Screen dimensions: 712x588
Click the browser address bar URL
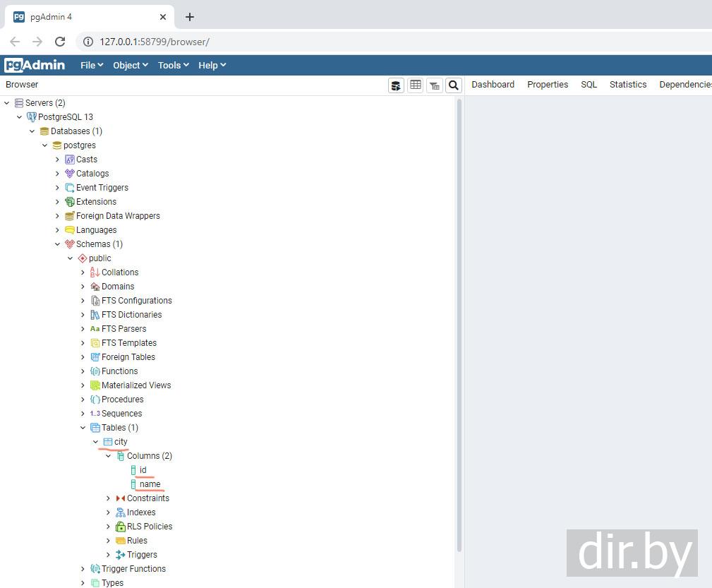[154, 42]
